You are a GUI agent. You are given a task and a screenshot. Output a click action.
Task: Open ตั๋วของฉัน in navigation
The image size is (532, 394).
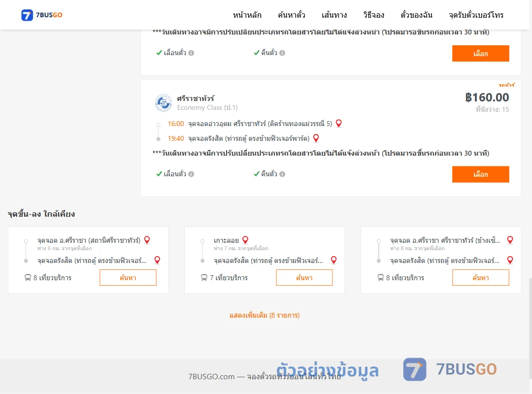click(416, 15)
